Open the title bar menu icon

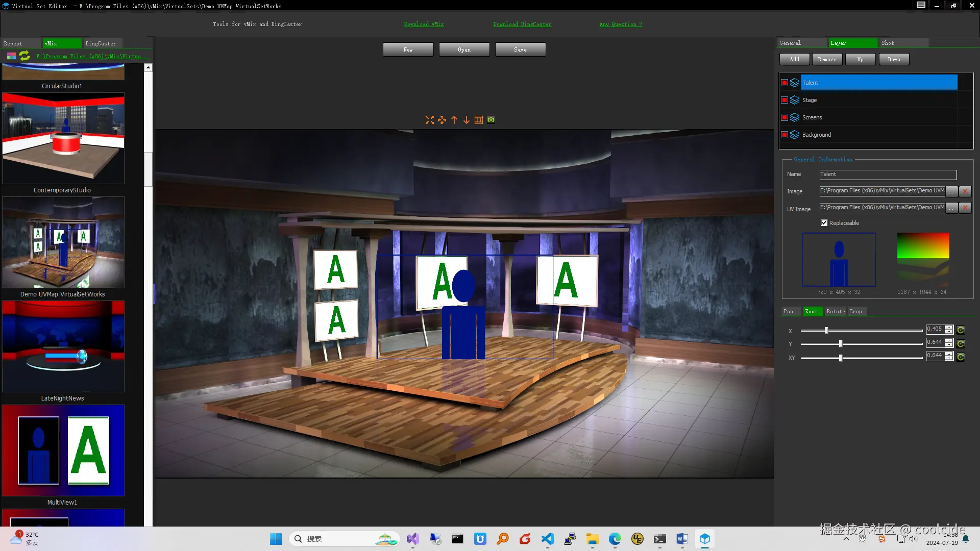(x=921, y=6)
